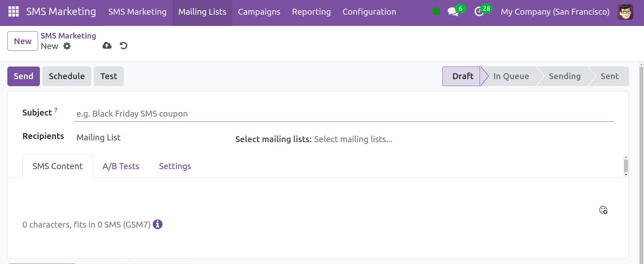Expand the Select mailing lists field

point(353,139)
